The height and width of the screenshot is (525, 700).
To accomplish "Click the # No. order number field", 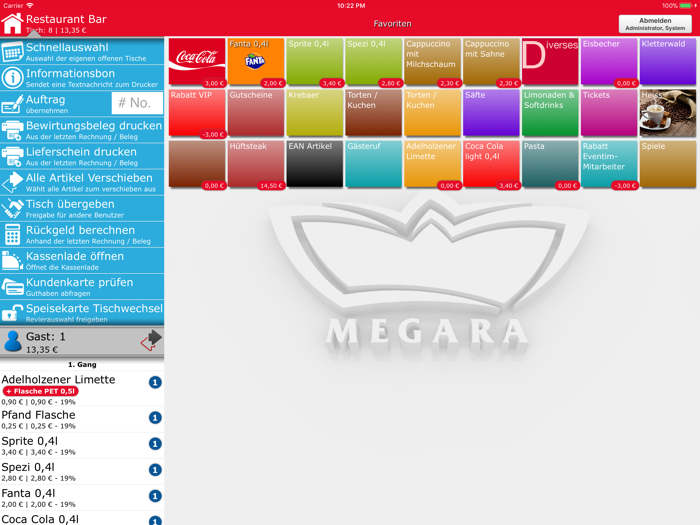I will point(137,103).
